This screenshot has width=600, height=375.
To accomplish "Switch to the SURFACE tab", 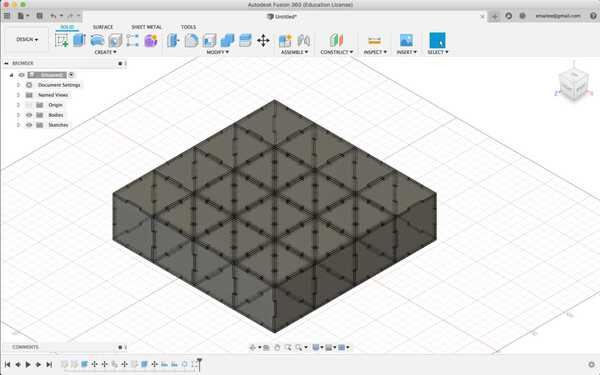I will [103, 27].
